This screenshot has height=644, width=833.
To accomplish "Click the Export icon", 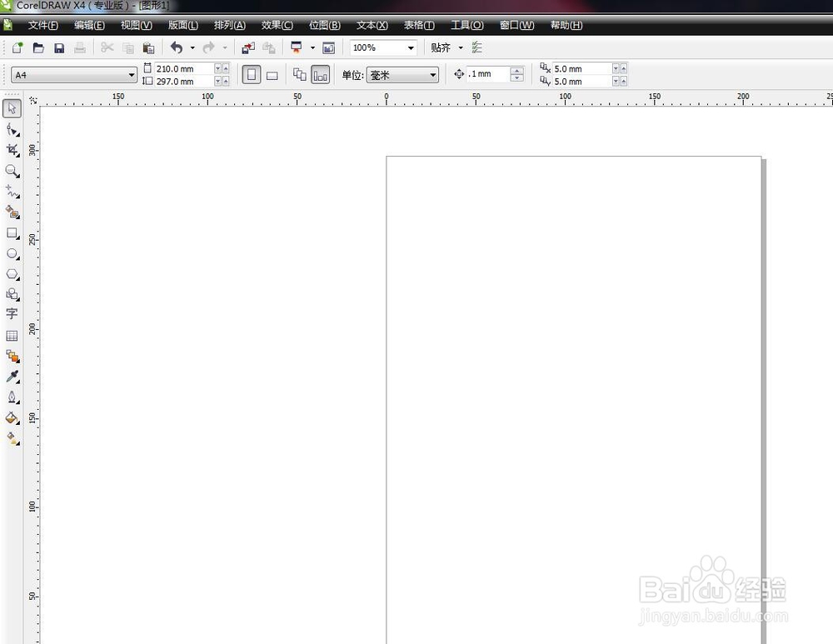I will (x=269, y=47).
